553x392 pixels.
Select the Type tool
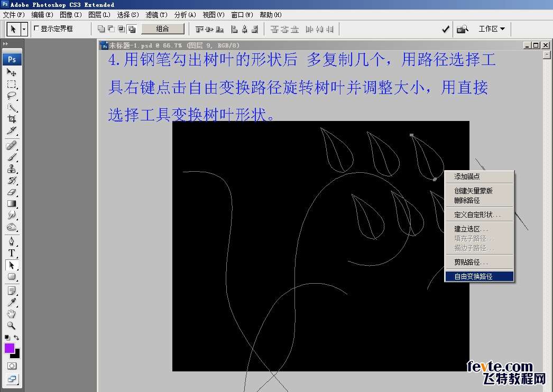[12, 253]
